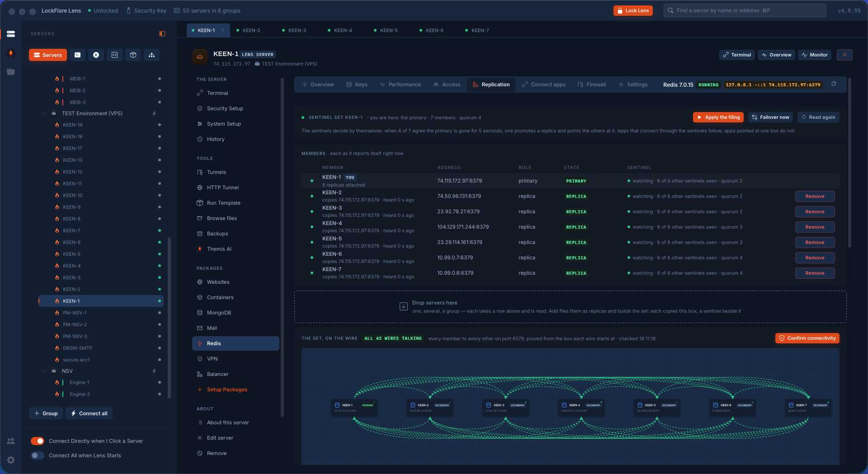Image resolution: width=868 pixels, height=474 pixels.
Task: Click the Setup Packages link
Action: 236,390
